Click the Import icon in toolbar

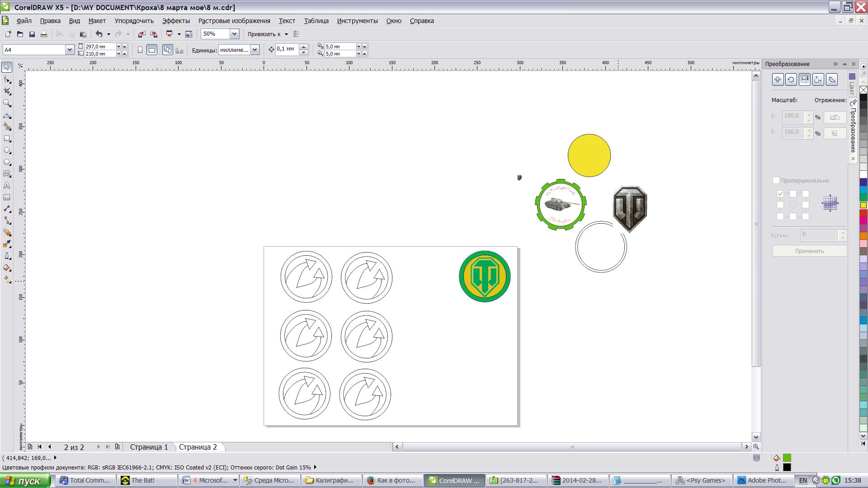tap(142, 34)
